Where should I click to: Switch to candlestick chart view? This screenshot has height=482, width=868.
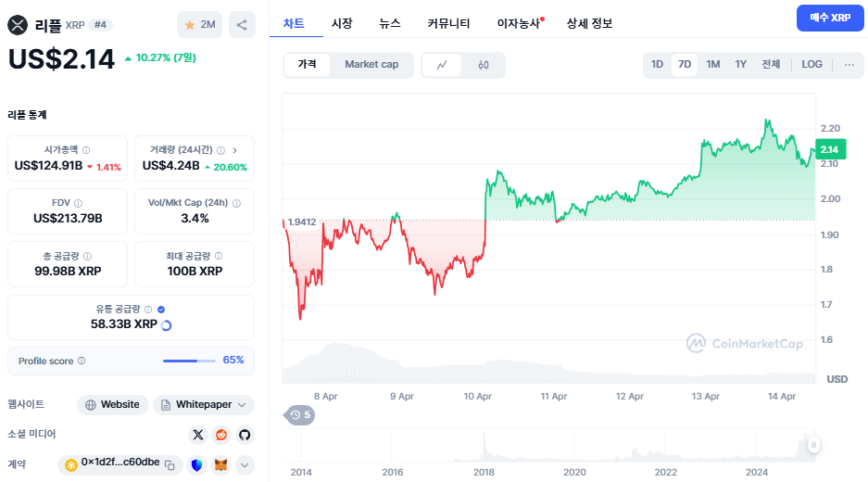pos(484,65)
